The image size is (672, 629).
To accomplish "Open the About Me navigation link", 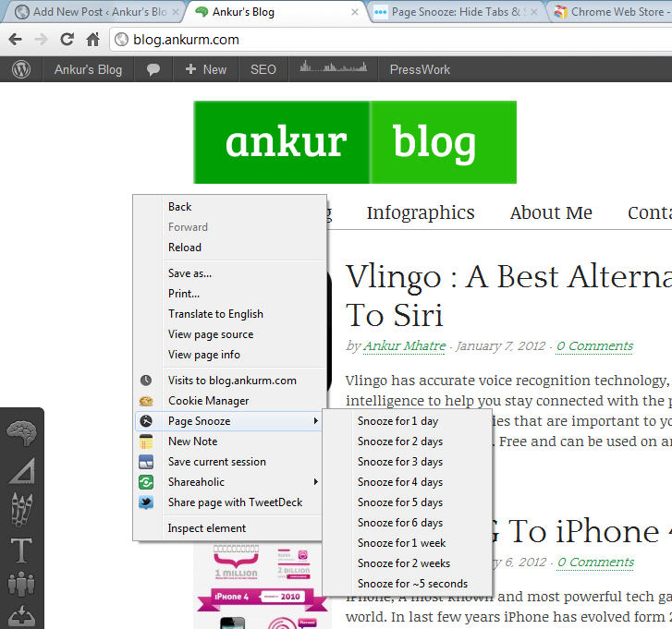I will pos(551,212).
